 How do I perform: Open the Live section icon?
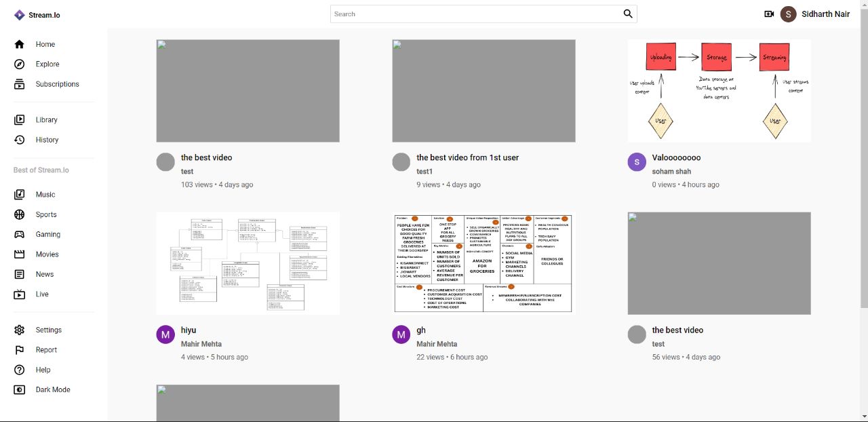tap(19, 294)
